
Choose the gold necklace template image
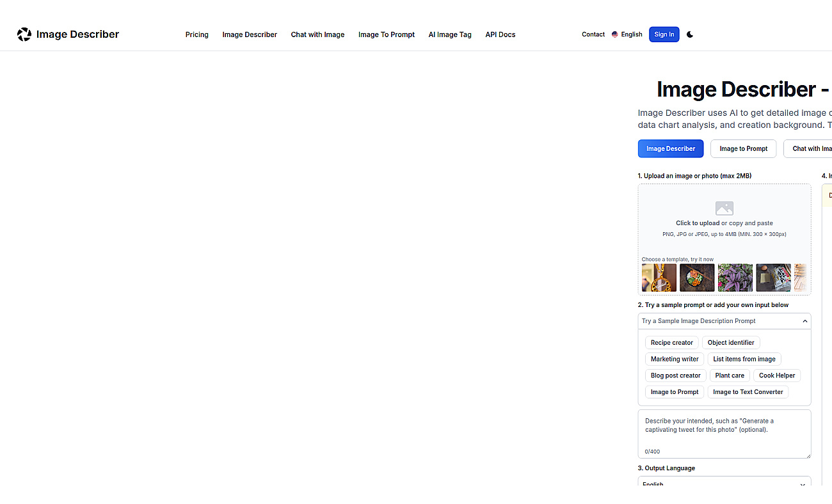click(659, 278)
